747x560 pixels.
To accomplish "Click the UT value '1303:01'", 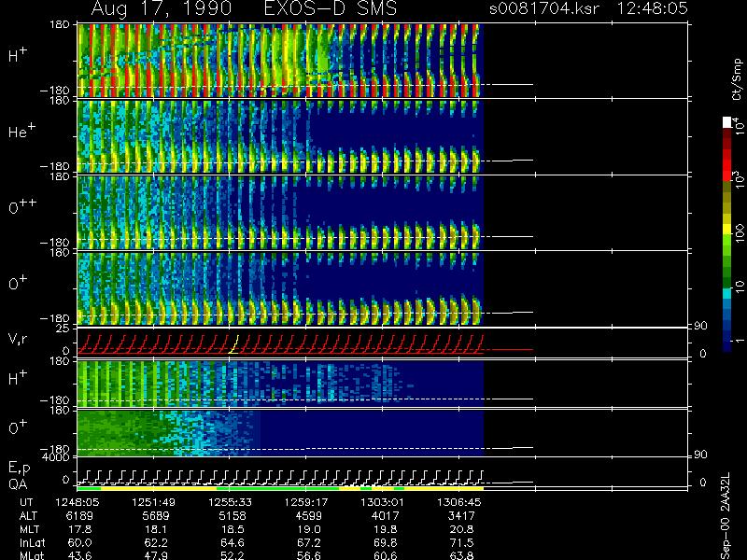I will tap(382, 502).
